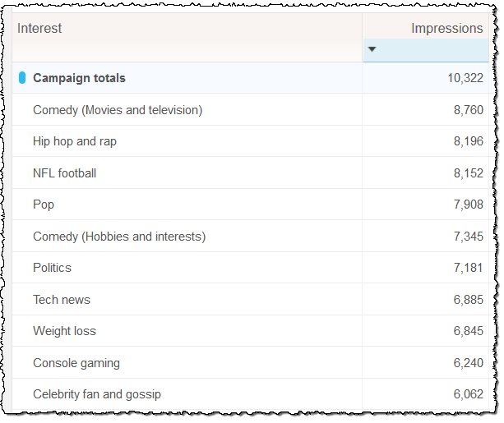Screen dimensions: 504x423
Task: Click the blue Campaign totals marker
Action: tap(22, 78)
